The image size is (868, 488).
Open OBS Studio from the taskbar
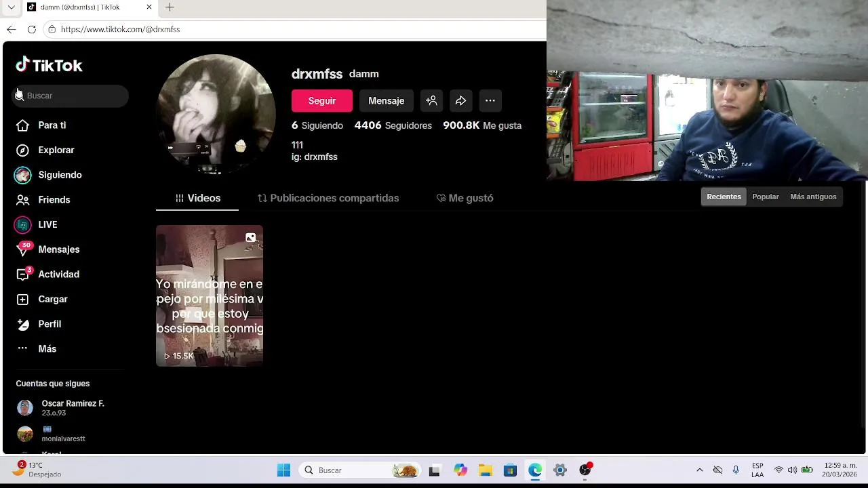pos(585,470)
